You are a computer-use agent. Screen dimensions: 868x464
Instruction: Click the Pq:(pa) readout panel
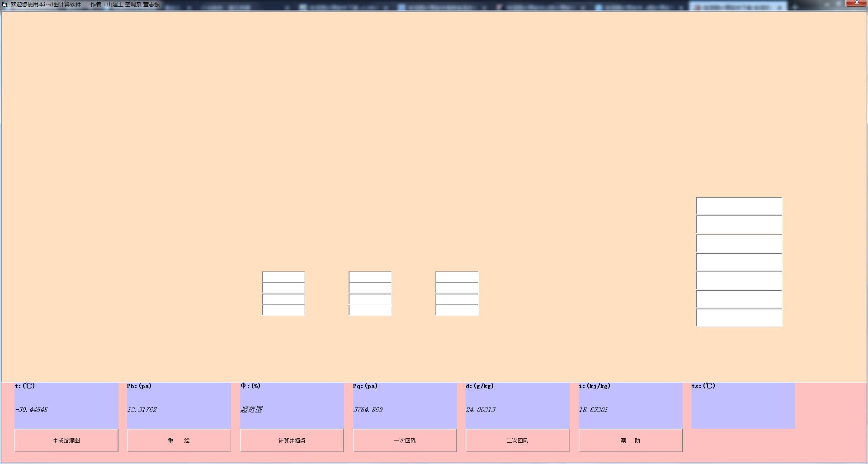click(405, 406)
